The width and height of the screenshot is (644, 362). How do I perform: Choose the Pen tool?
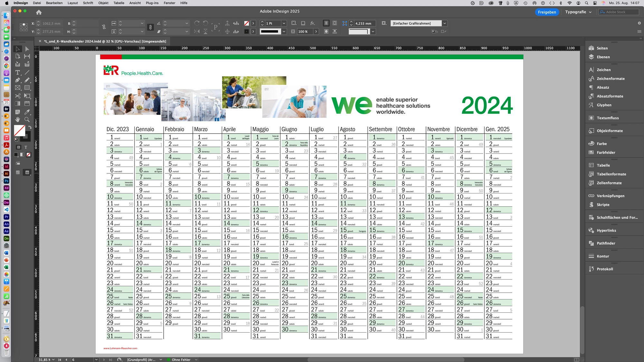(x=18, y=80)
